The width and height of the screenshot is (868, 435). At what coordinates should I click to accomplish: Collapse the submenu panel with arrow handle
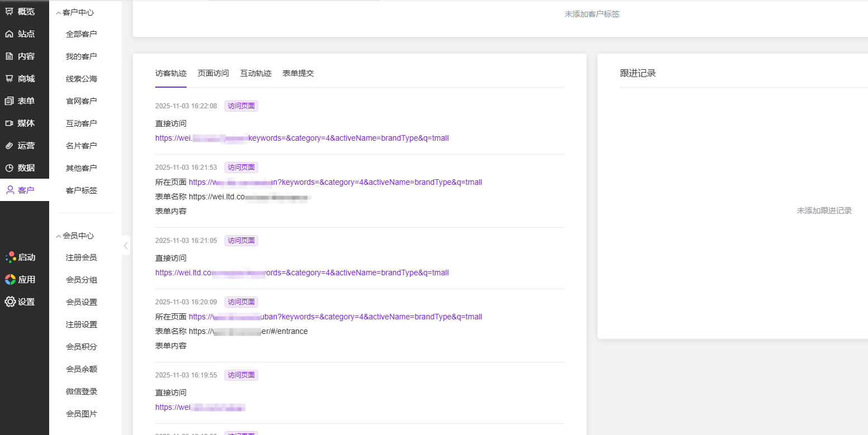click(x=126, y=245)
